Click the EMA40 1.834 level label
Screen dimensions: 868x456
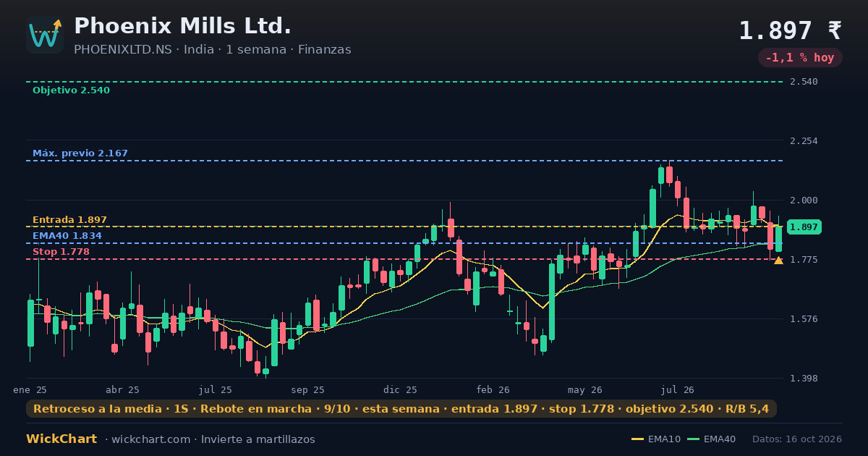coord(67,236)
